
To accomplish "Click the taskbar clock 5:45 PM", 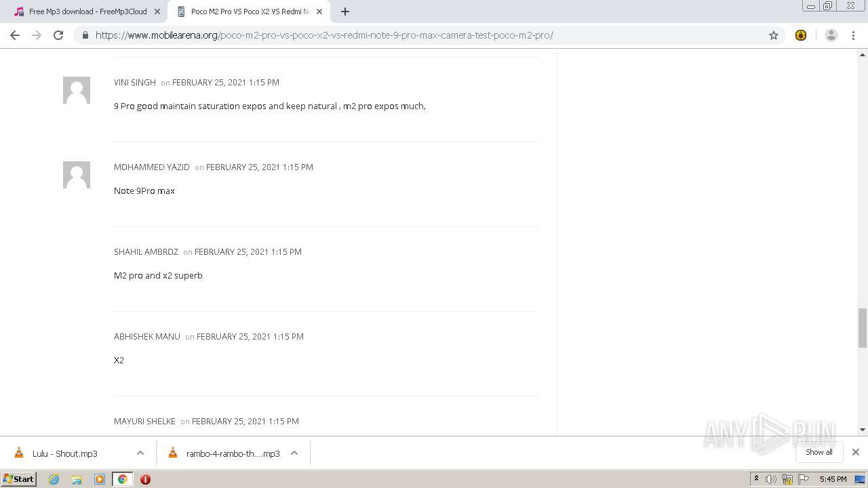I will point(833,479).
